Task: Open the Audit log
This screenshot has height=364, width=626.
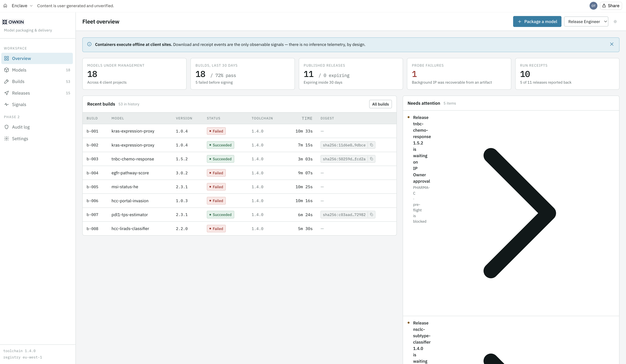Action: (37, 127)
